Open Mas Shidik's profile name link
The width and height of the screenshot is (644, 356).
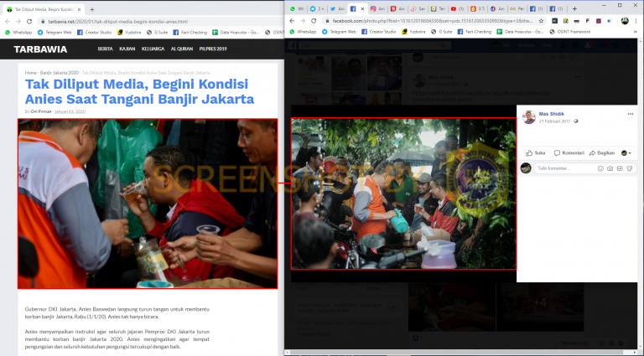551,114
